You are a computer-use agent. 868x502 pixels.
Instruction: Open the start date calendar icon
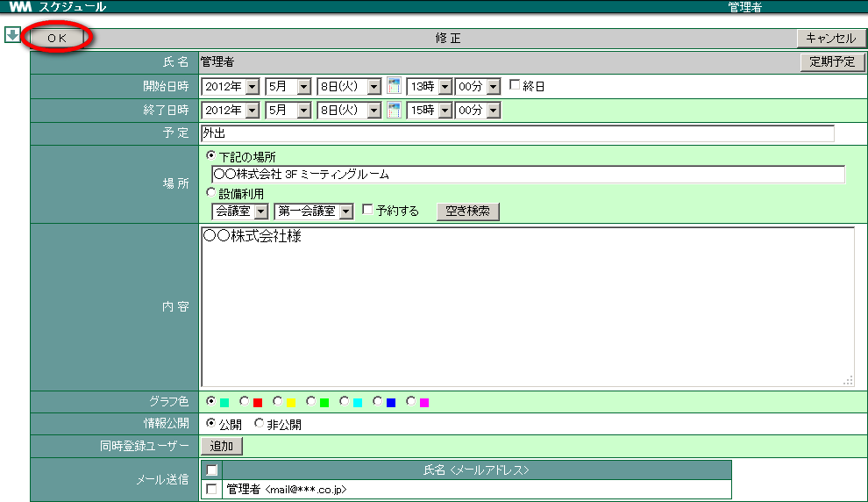(394, 86)
